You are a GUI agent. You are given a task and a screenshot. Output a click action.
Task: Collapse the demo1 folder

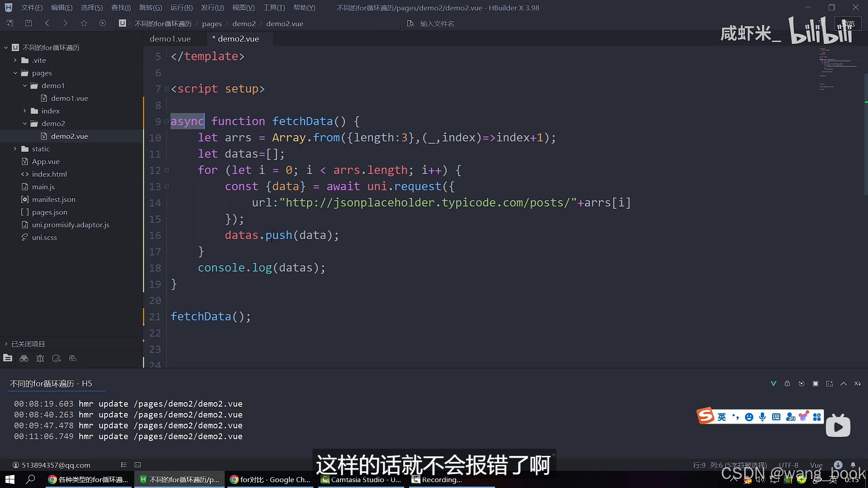(x=24, y=85)
